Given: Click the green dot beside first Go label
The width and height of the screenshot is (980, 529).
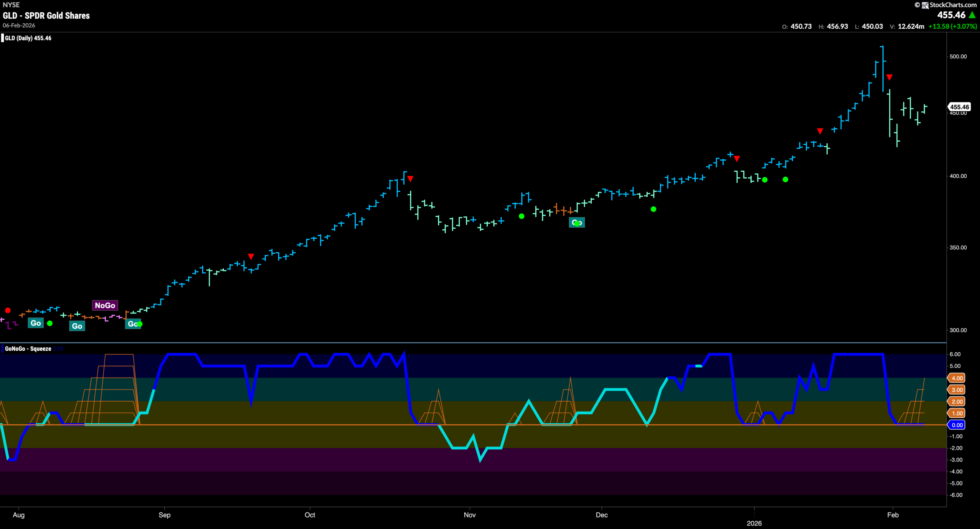Looking at the screenshot, I should (x=50, y=323).
